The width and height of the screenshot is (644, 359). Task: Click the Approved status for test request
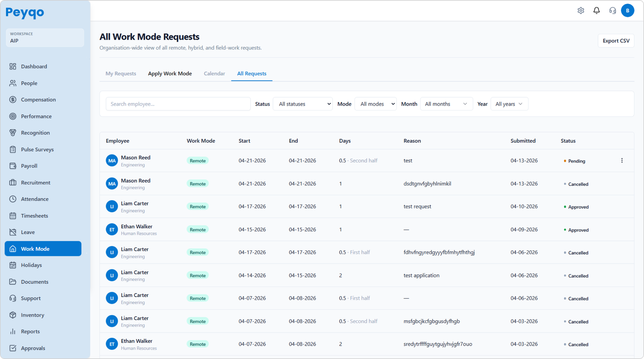point(576,207)
